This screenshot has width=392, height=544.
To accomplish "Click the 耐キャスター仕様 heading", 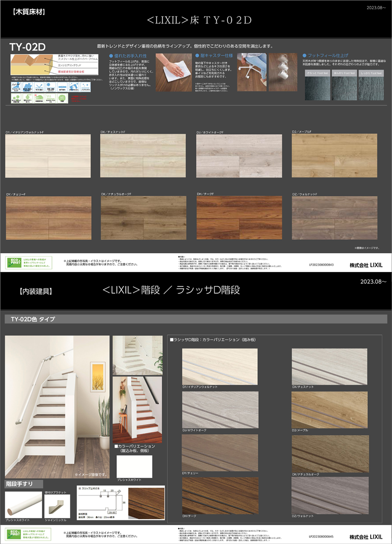I will point(214,56).
